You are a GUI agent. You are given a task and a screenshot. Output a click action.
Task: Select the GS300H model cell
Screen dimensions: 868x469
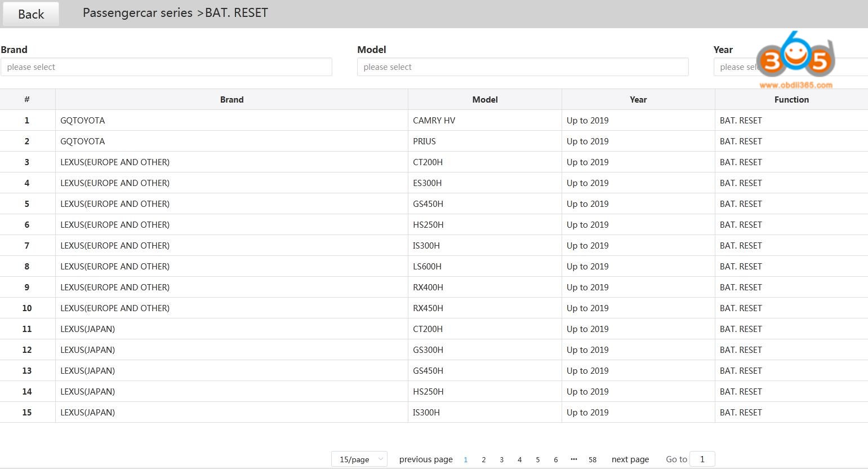pyautogui.click(x=485, y=349)
